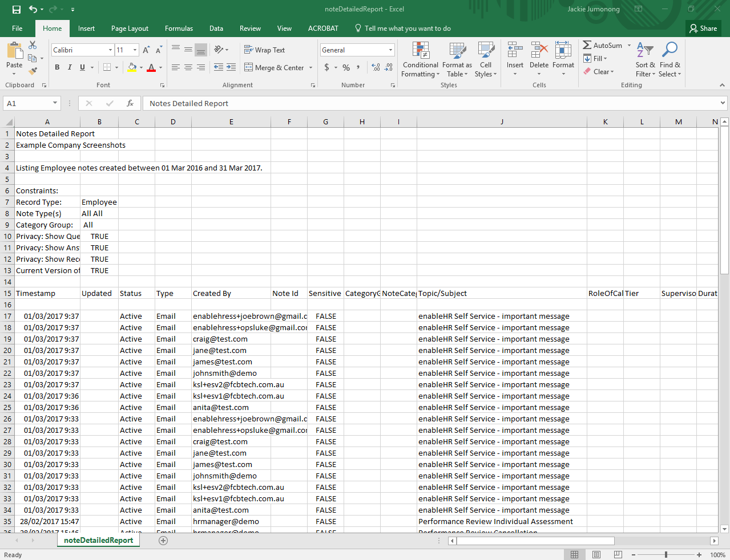Image resolution: width=730 pixels, height=560 pixels.
Task: Add a new sheet with plus button
Action: pos(163,541)
